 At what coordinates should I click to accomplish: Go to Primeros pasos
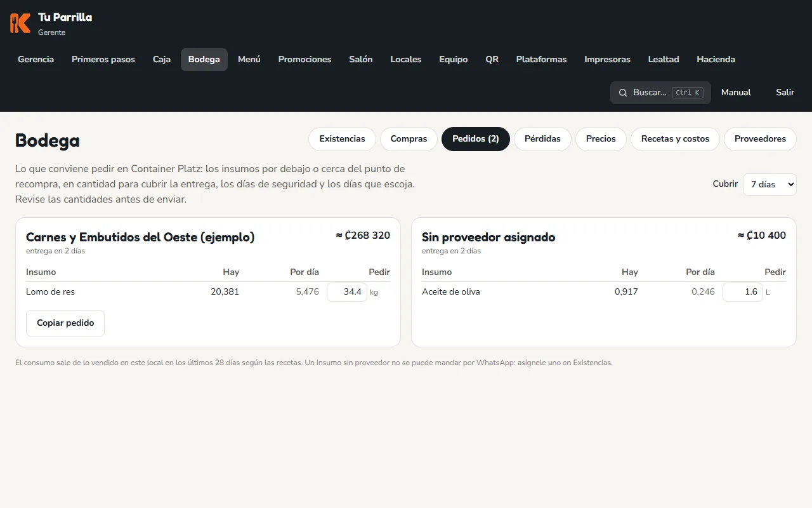click(103, 60)
